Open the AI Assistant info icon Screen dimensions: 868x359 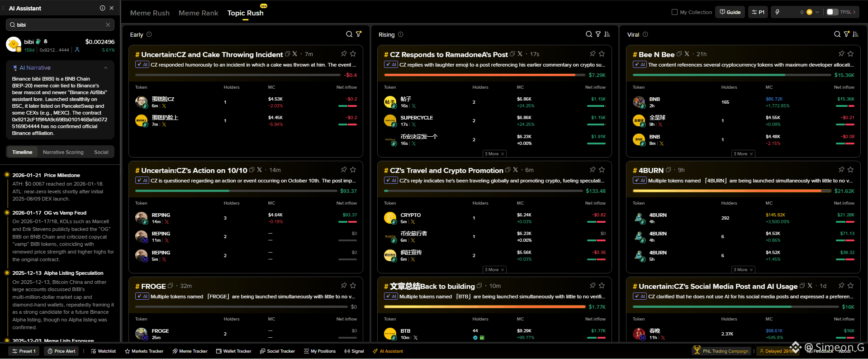click(x=102, y=8)
